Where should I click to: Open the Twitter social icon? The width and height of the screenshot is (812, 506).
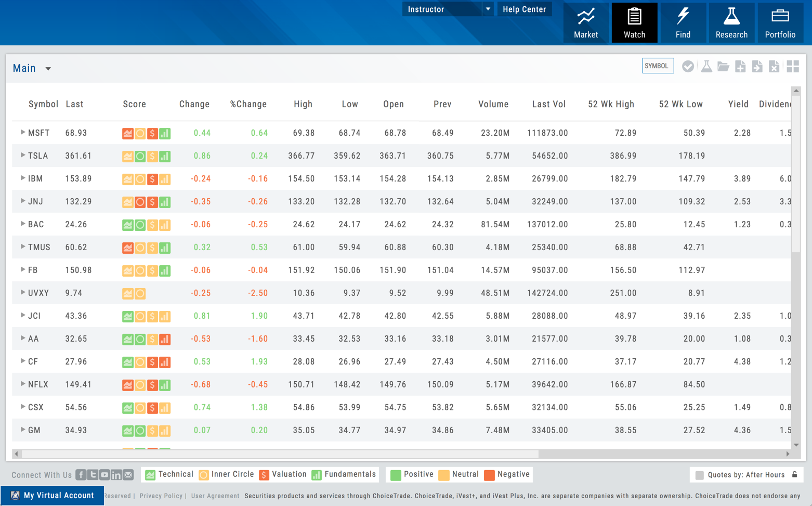click(x=93, y=475)
